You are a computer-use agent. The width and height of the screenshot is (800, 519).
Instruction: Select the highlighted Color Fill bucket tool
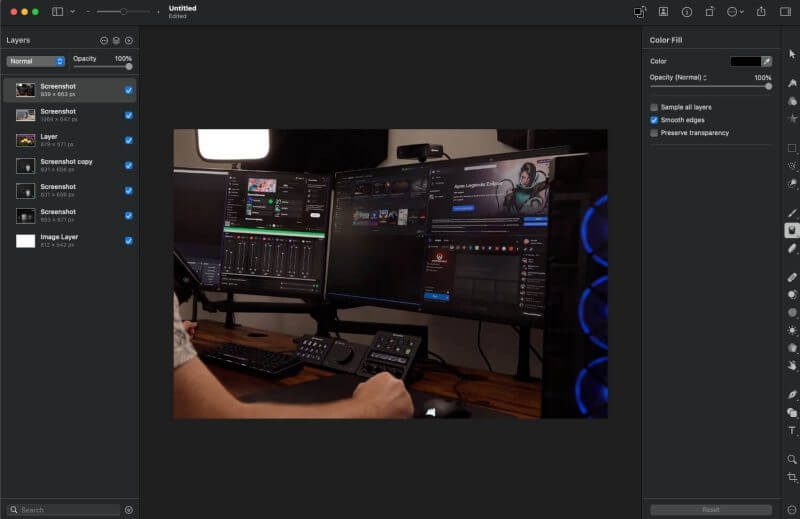(792, 230)
